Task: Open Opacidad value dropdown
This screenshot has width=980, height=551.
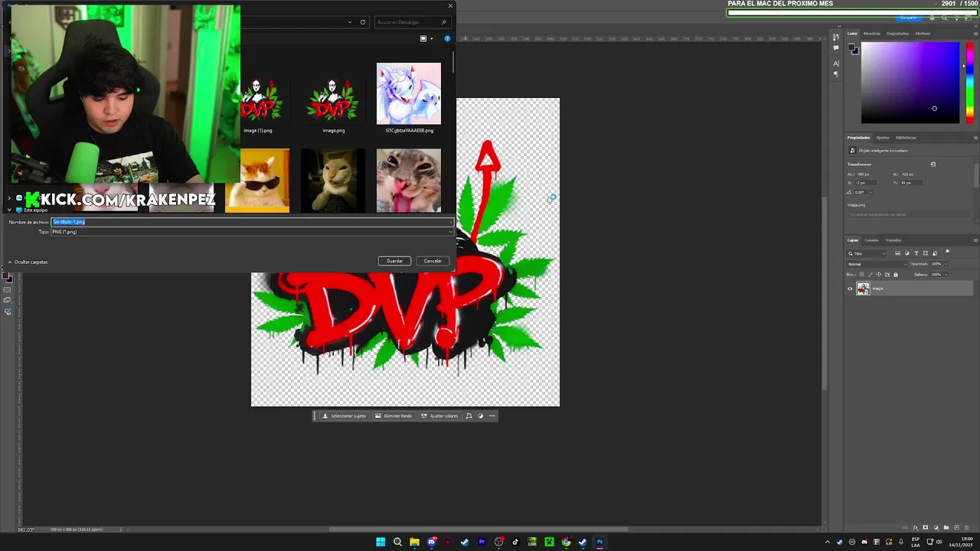Action: (946, 264)
